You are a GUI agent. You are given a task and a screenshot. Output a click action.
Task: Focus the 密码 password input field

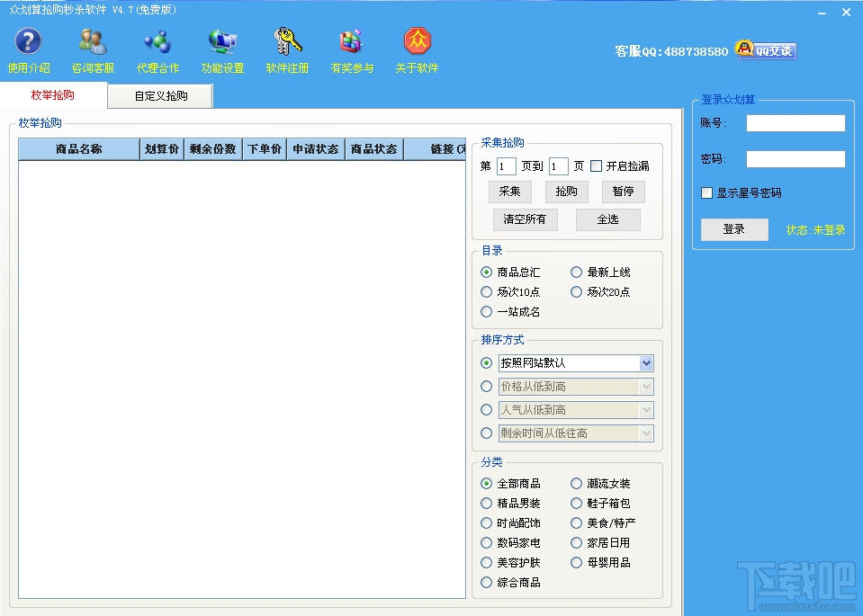tap(796, 159)
